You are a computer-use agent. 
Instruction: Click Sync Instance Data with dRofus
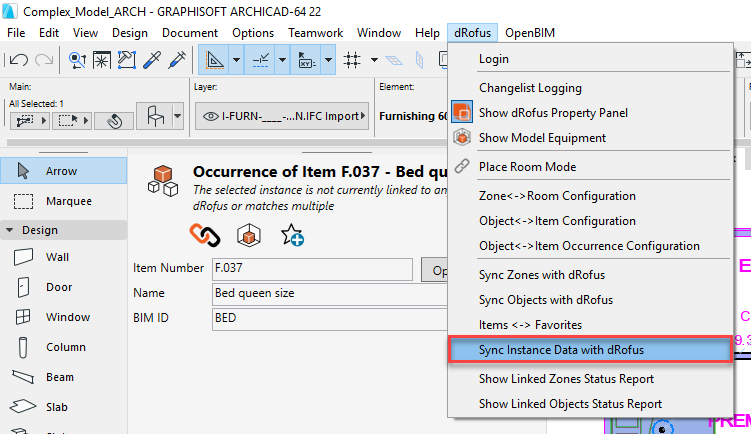point(561,350)
